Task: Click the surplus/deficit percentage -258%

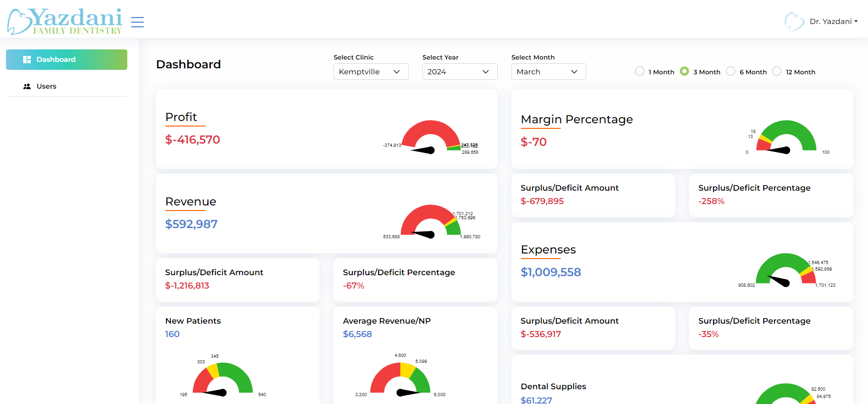Action: (x=711, y=201)
